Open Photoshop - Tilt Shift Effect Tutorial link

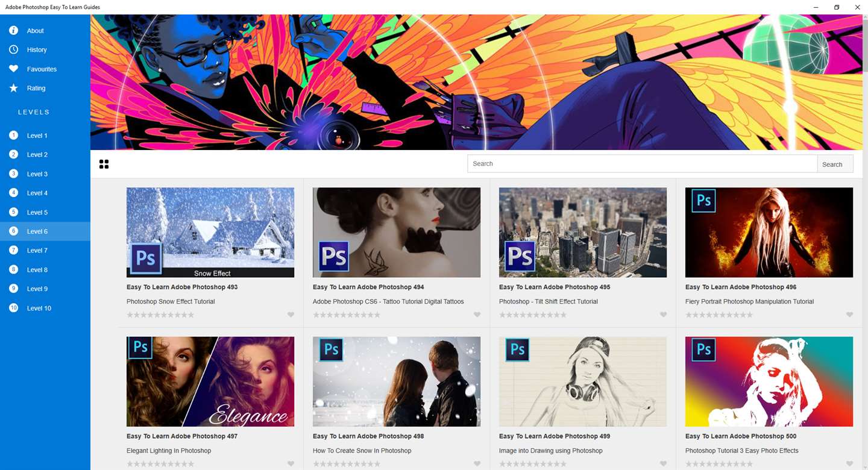tap(549, 301)
